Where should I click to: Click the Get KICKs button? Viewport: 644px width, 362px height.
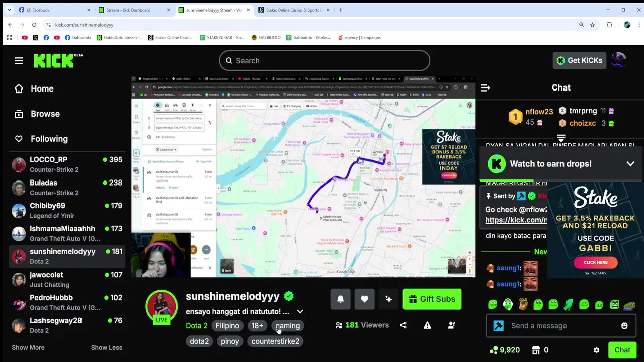coord(579,60)
